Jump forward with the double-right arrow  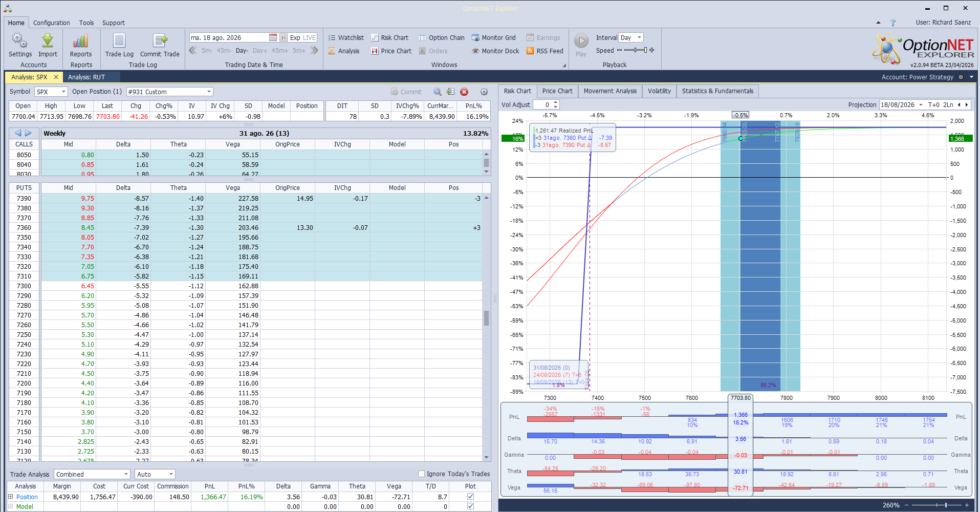tap(314, 50)
